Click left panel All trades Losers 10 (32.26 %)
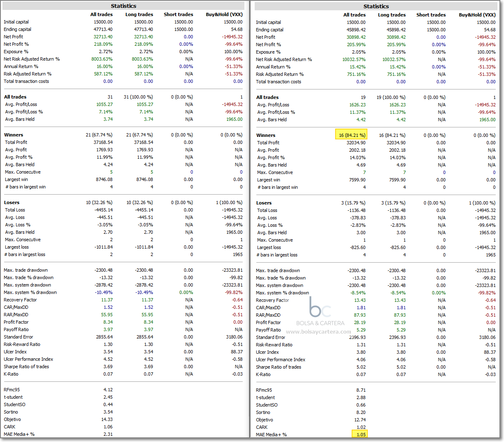This screenshot has height=442, width=504. click(x=99, y=202)
